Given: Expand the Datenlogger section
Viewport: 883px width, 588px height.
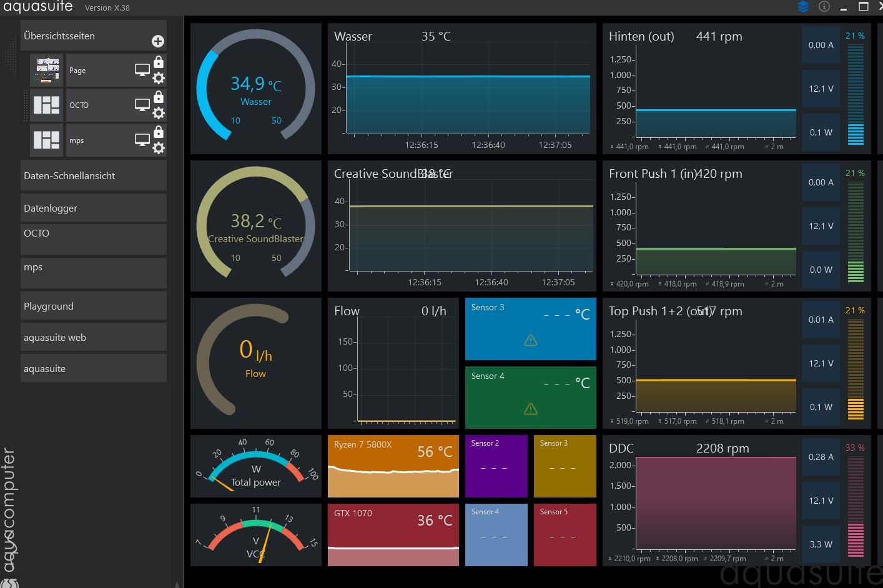Looking at the screenshot, I should (94, 208).
